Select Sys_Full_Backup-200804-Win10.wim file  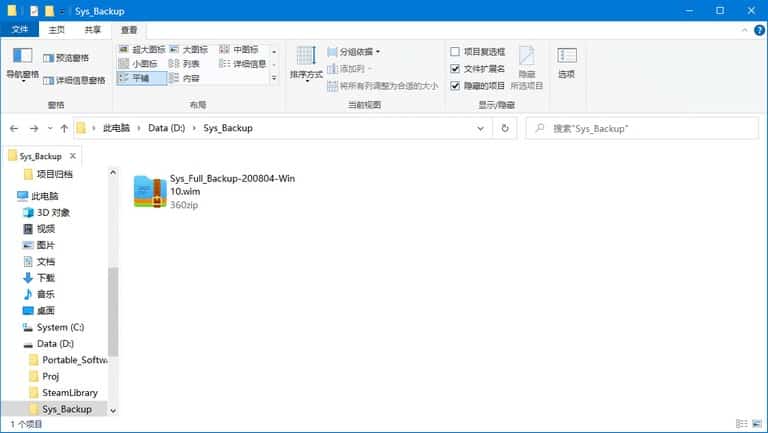(215, 191)
